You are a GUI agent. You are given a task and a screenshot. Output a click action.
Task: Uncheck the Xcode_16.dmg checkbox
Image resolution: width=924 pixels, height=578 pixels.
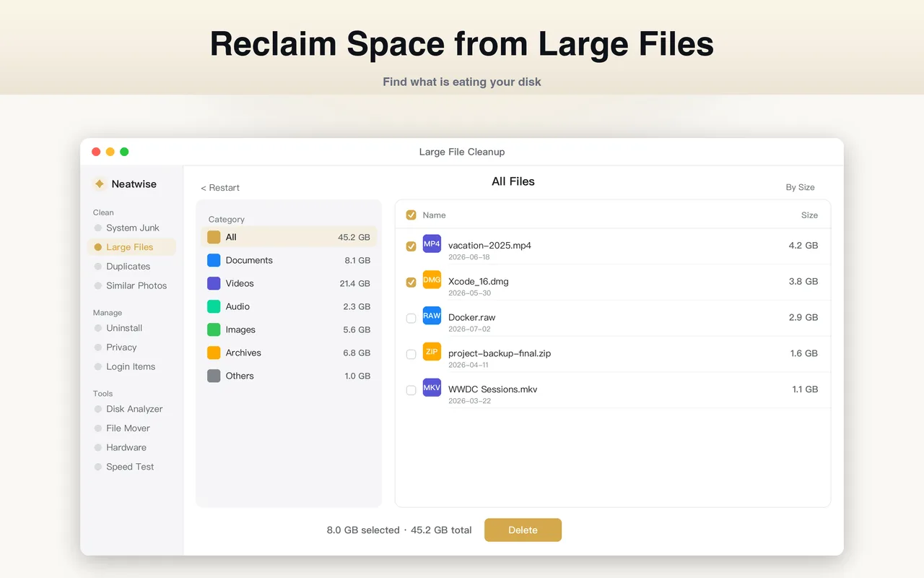411,282
